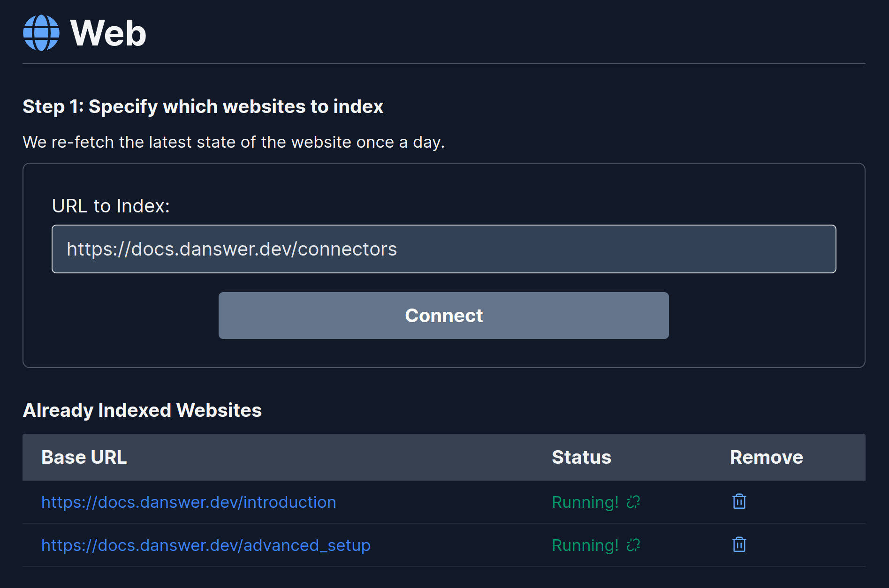Click the Step 1 heading text
Viewport: 889px width, 588px height.
pyautogui.click(x=203, y=106)
